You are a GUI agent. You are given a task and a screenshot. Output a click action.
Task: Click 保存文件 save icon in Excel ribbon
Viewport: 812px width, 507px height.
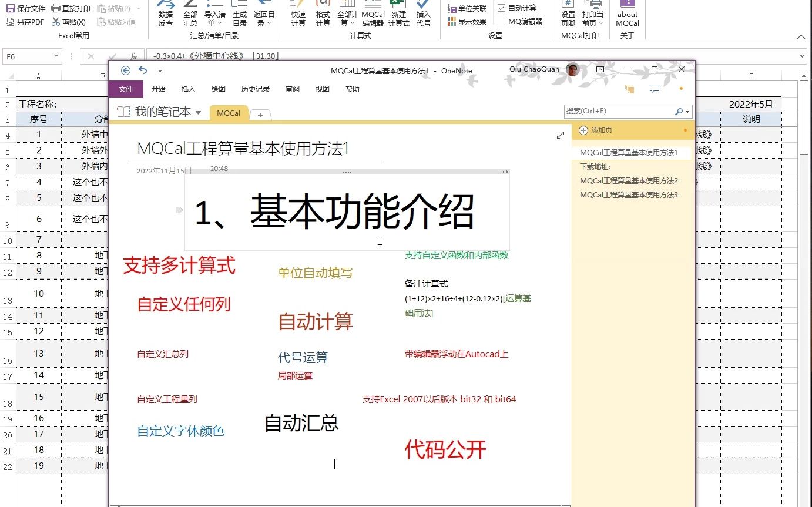point(10,8)
